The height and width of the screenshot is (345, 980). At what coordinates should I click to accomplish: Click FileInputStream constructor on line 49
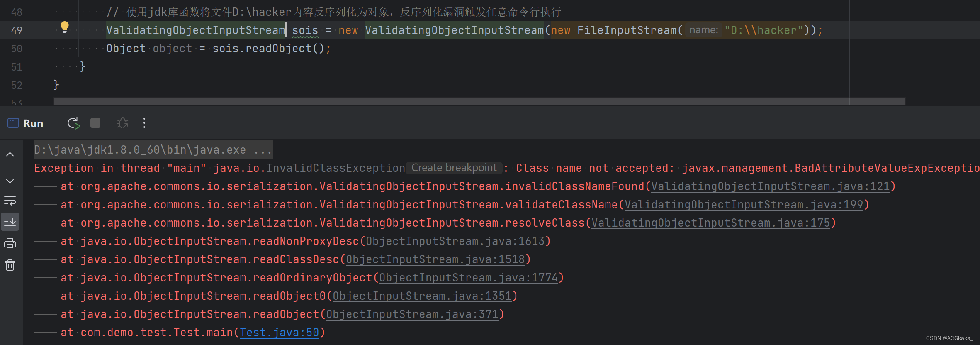pyautogui.click(x=627, y=30)
